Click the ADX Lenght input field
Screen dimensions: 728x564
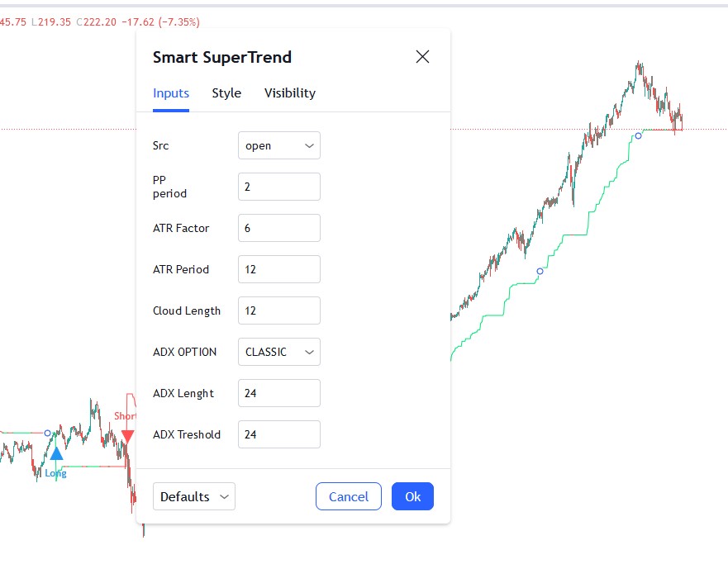click(278, 393)
